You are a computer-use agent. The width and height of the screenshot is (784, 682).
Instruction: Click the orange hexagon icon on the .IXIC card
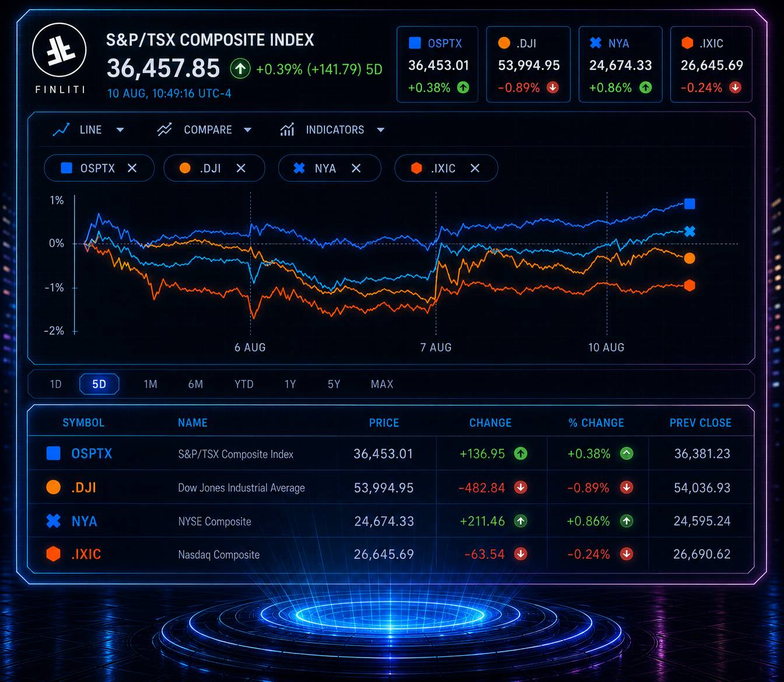coord(687,43)
